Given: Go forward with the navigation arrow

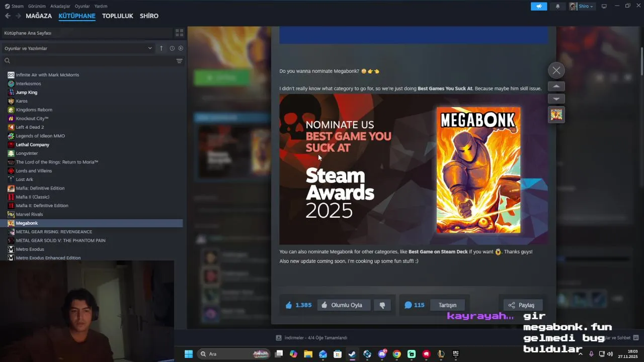Looking at the screenshot, I should point(18,16).
